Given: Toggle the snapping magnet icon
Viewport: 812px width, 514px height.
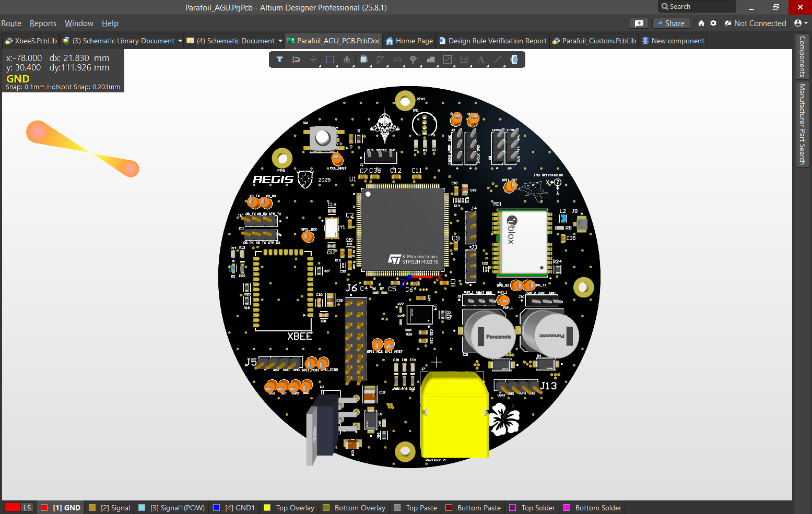Looking at the screenshot, I should pos(296,59).
